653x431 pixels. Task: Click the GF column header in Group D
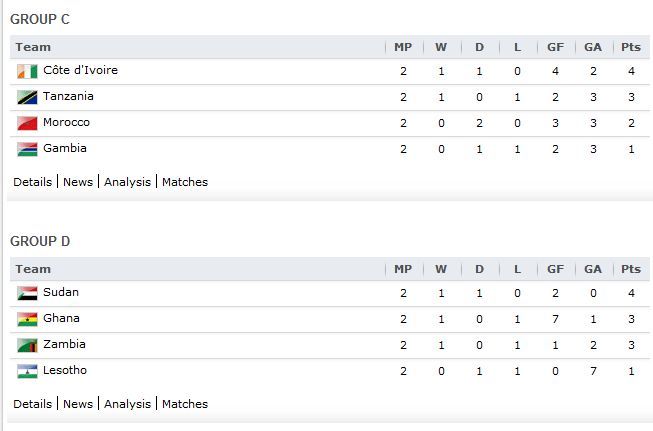tap(556, 269)
